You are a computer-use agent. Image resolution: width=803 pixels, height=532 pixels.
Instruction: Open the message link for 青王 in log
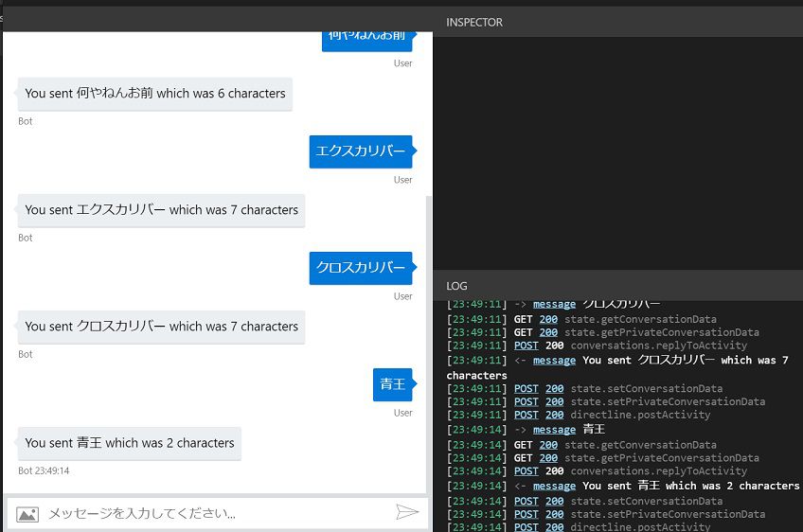[554, 430]
